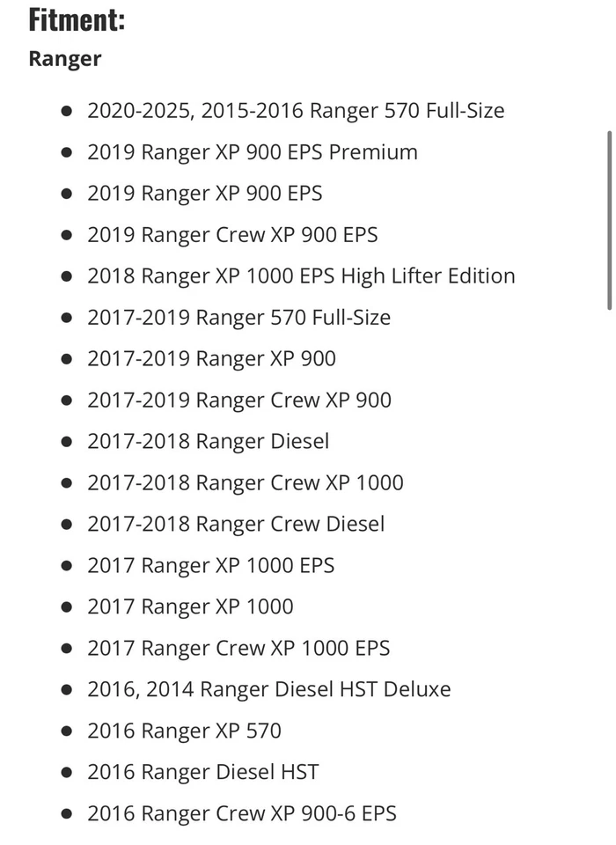This screenshot has height=845, width=616.
Task: Select "2017-2019 Ranger Crew XP 900" line
Action: 239,400
